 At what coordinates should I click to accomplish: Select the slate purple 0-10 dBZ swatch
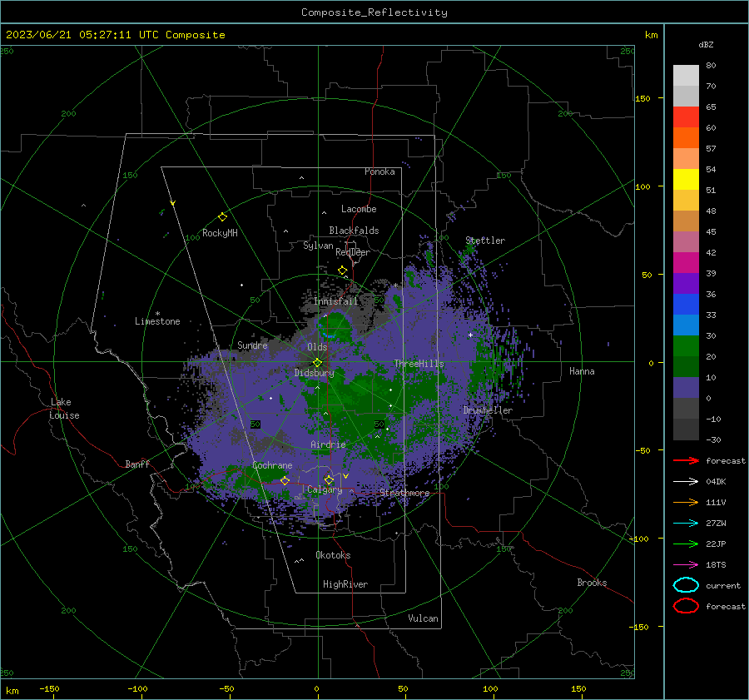[x=686, y=388]
